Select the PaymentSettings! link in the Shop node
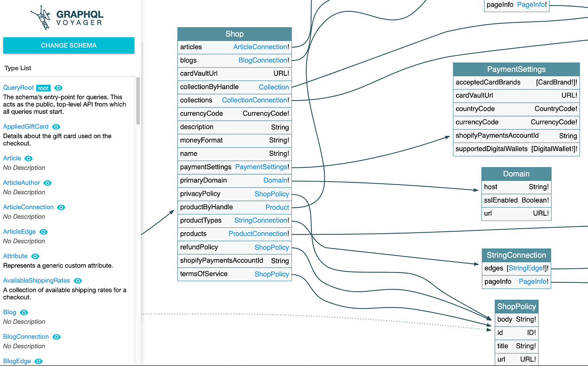Viewport: 588px width, 366px height. coord(262,167)
